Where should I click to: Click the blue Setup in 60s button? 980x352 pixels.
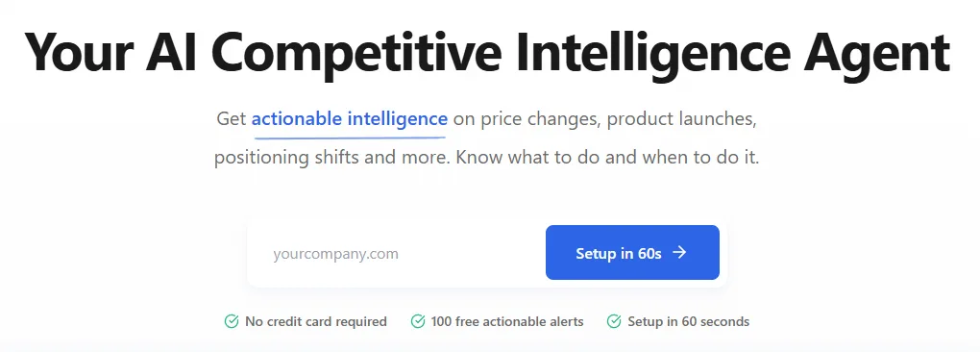pos(632,253)
